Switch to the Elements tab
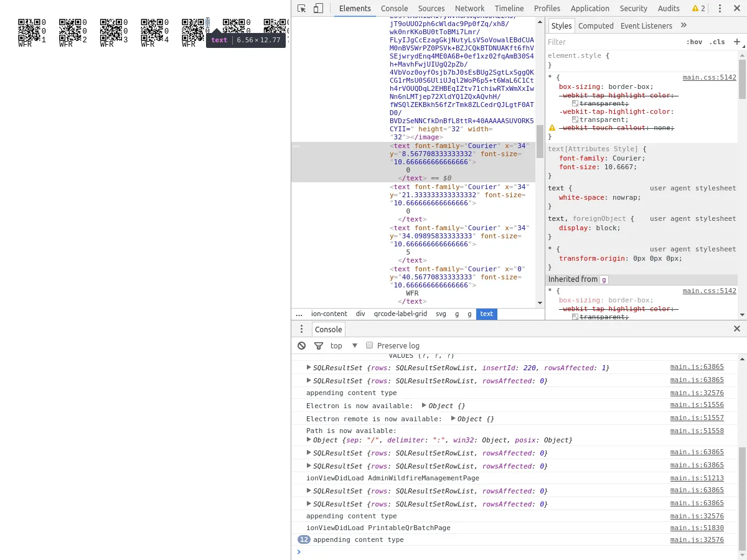This screenshot has height=560, width=747. (355, 8)
